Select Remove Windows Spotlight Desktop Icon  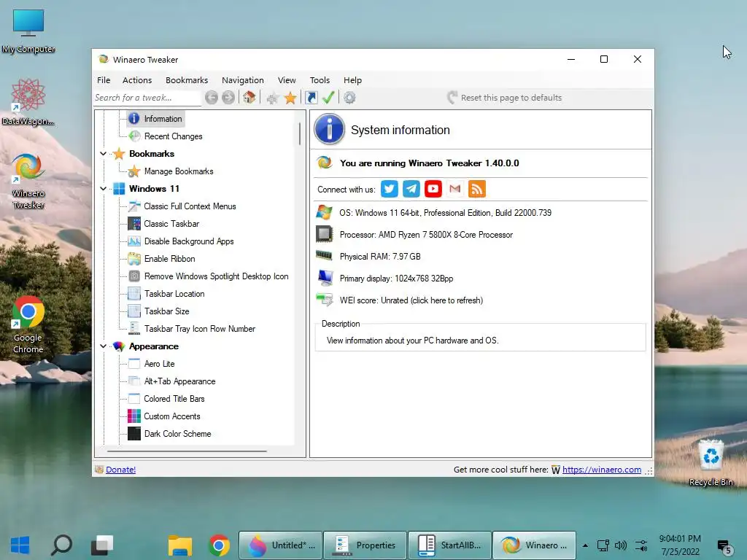coord(216,276)
